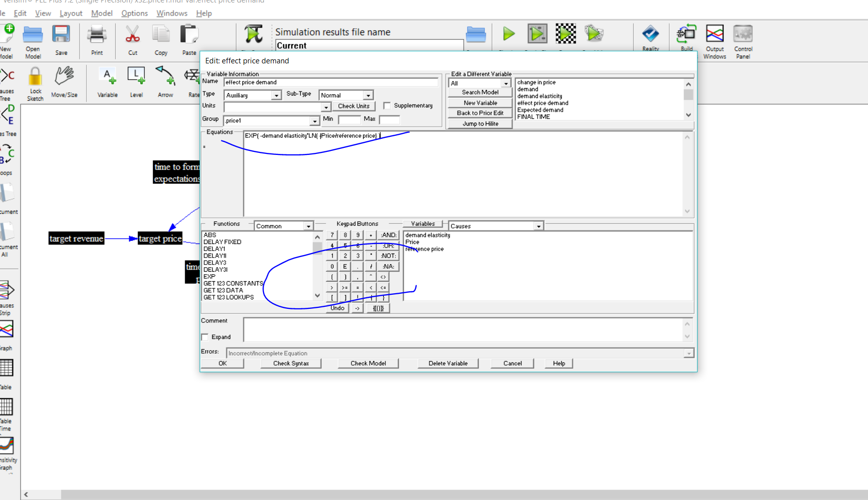Click the Paste clipboard icon
This screenshot has height=500, width=868.
pyautogui.click(x=189, y=34)
